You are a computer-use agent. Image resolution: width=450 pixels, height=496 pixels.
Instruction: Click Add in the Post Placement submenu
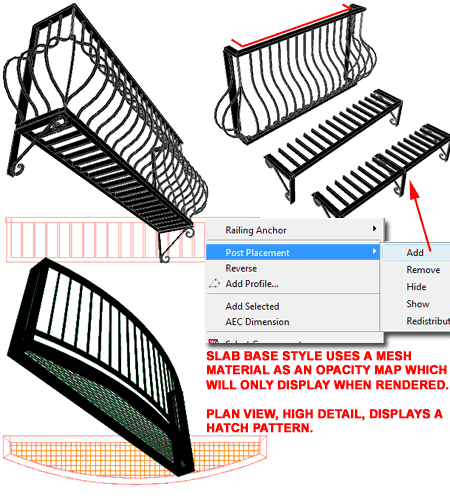pyautogui.click(x=415, y=253)
